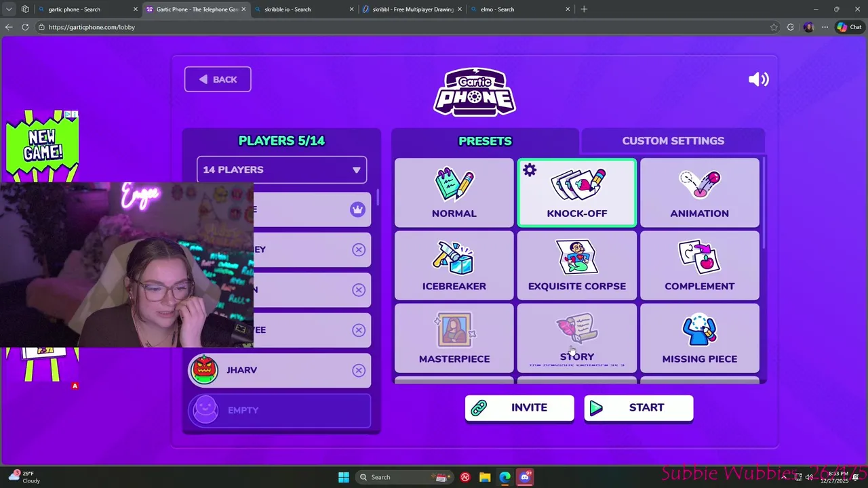The width and height of the screenshot is (868, 488).
Task: Bookmark this page with the star
Action: (774, 27)
